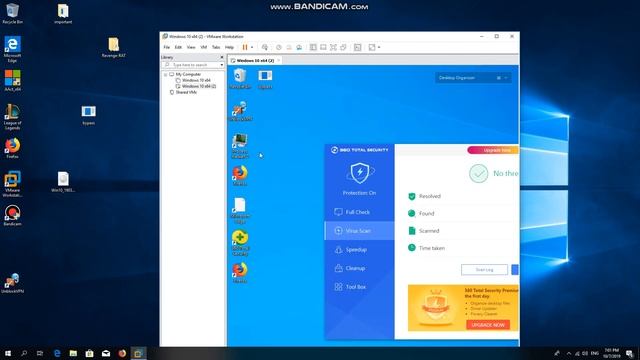Viewport: 640px width, 360px height.
Task: Open Virus Scan in 360 sidebar
Action: [x=359, y=231]
